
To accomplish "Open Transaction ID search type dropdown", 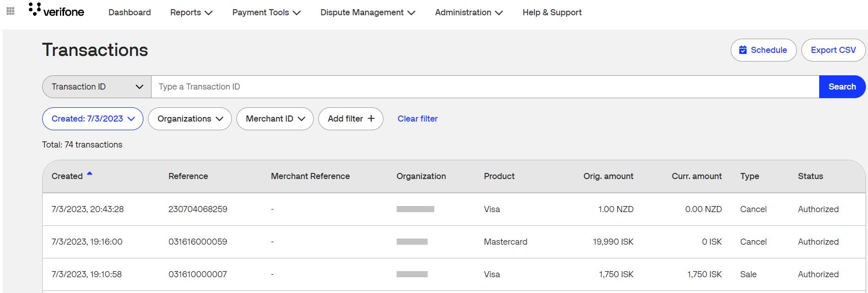I will click(x=97, y=86).
